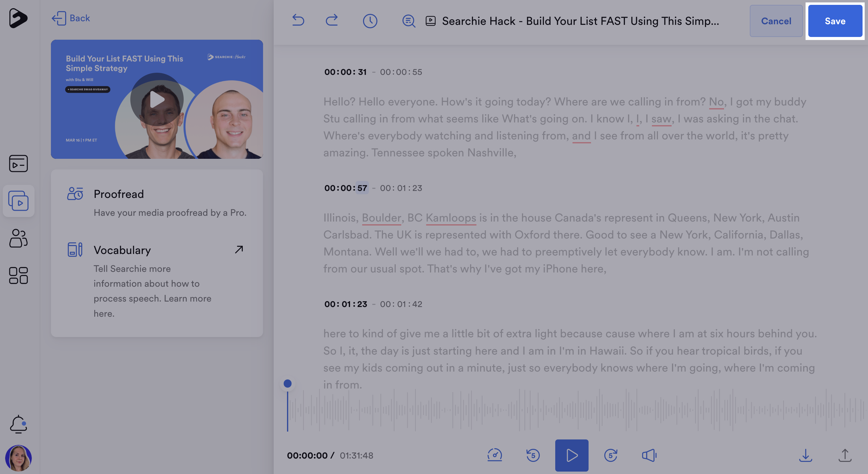This screenshot has width=868, height=474.
Task: Open the Vocabulary option
Action: point(157,280)
